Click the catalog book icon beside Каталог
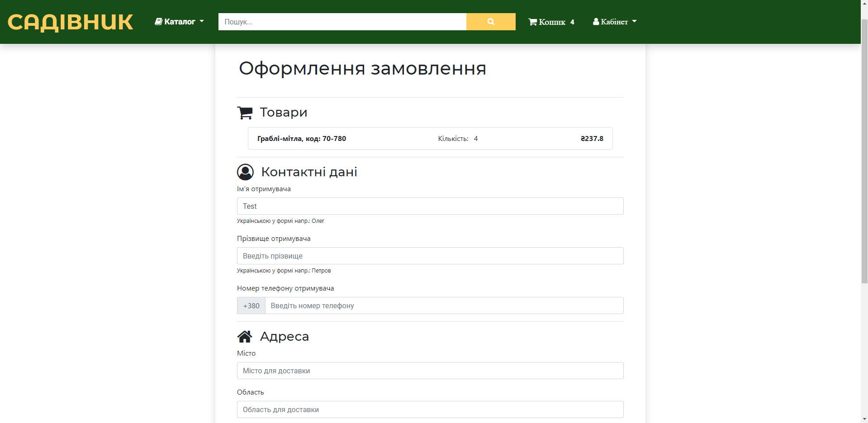Viewport: 868px width, 423px height. pos(159,21)
